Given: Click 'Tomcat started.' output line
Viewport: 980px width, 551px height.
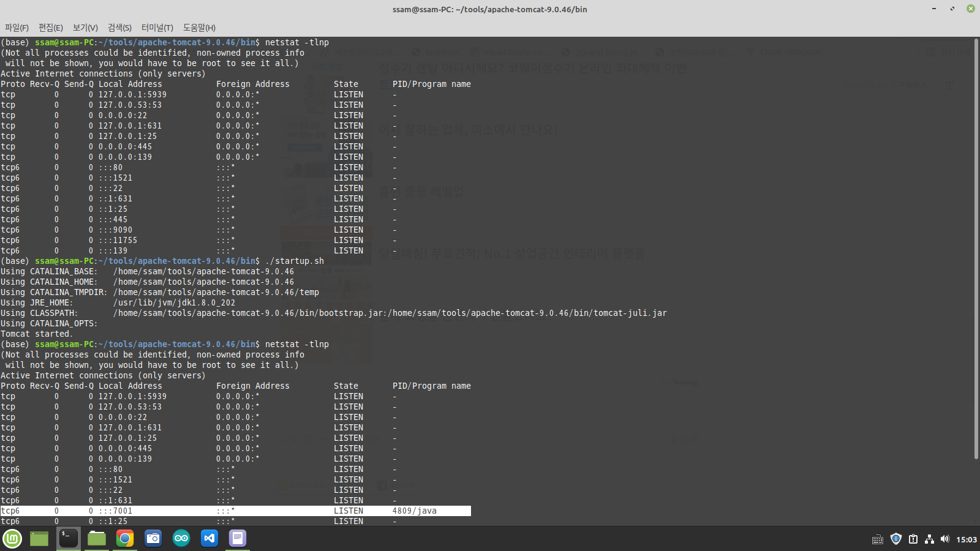Looking at the screenshot, I should pos(37,334).
